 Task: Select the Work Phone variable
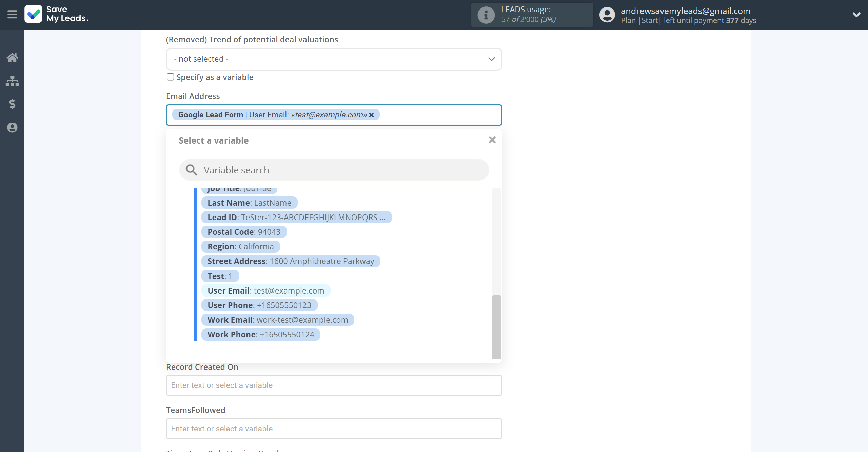[261, 335]
